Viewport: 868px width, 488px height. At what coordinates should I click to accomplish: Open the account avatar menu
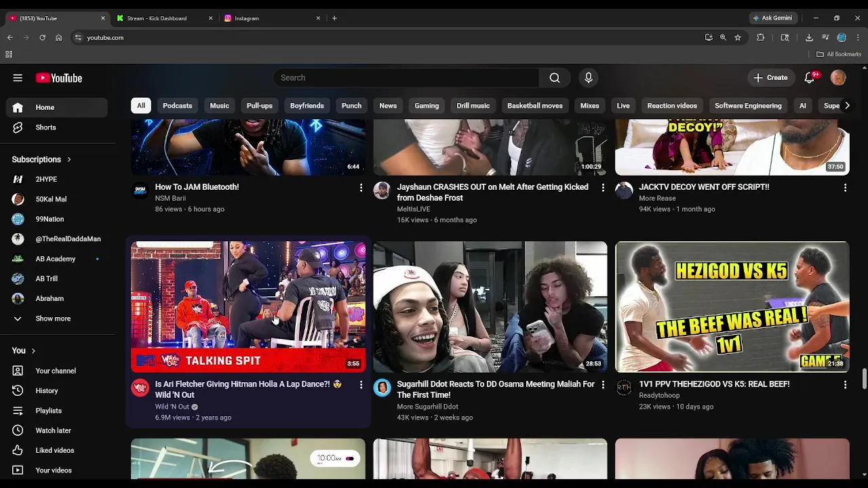tap(838, 78)
